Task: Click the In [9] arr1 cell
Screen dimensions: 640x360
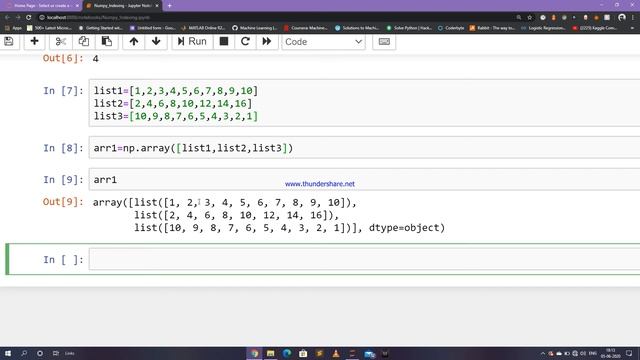Action: 364,180
